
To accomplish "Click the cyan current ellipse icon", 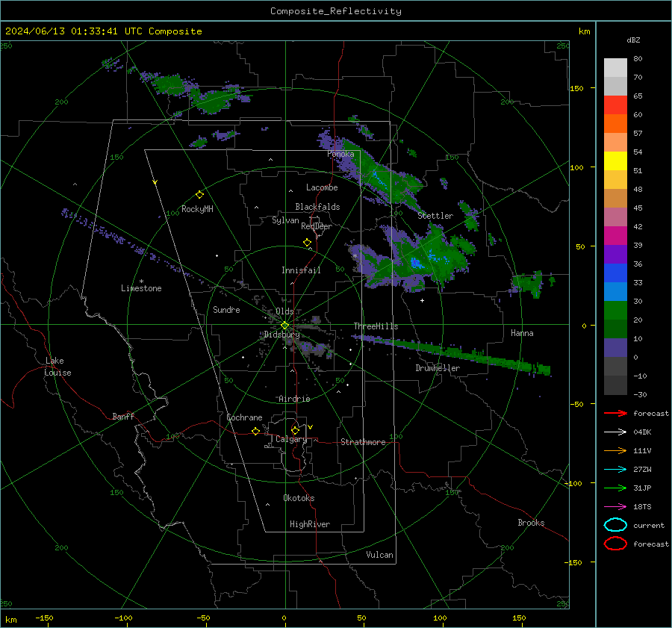I will (x=615, y=525).
